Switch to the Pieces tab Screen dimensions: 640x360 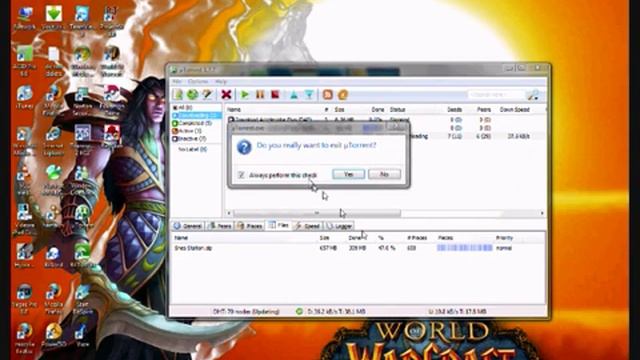[250, 226]
